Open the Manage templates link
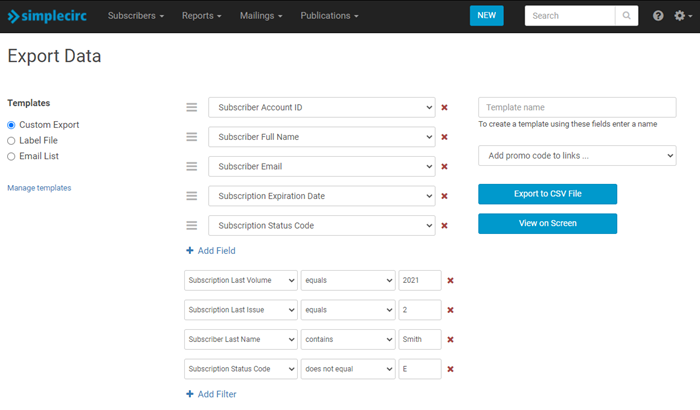Image resolution: width=700 pixels, height=410 pixels. point(39,188)
